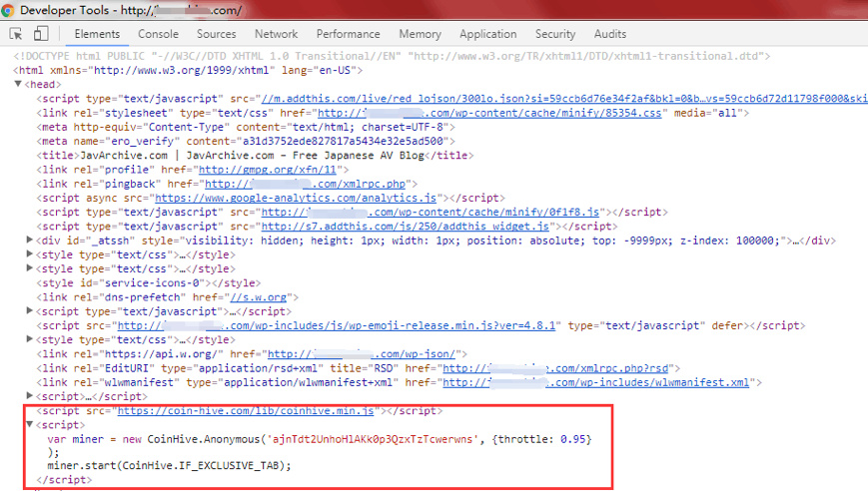Image resolution: width=868 pixels, height=491 pixels.
Task: Expand the second style text/css node
Action: pos(29,268)
